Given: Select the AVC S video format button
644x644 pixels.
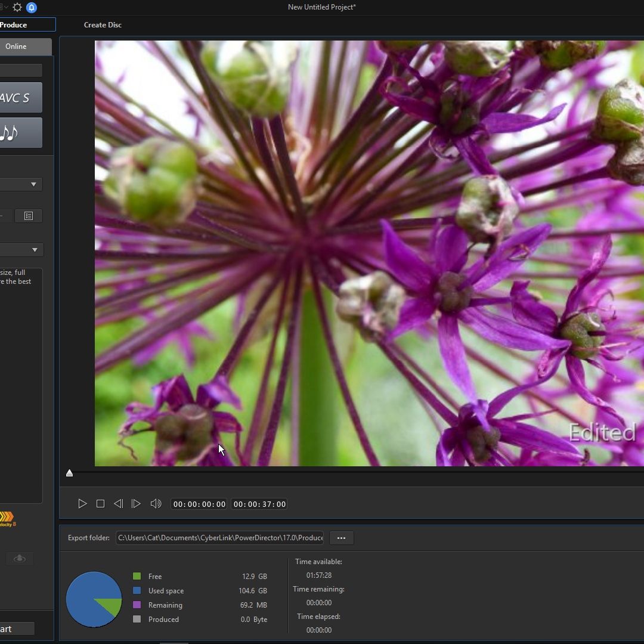Looking at the screenshot, I should [20, 97].
